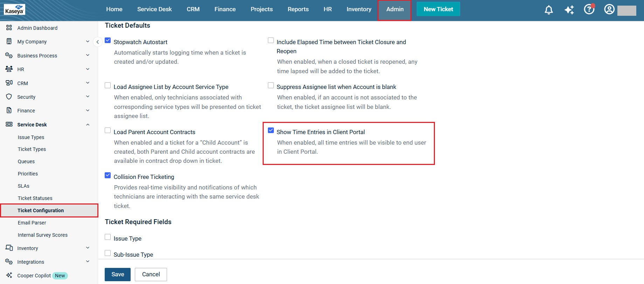Enable Load Parent Account Contracts checkbox
The width and height of the screenshot is (644, 284).
(x=108, y=131)
